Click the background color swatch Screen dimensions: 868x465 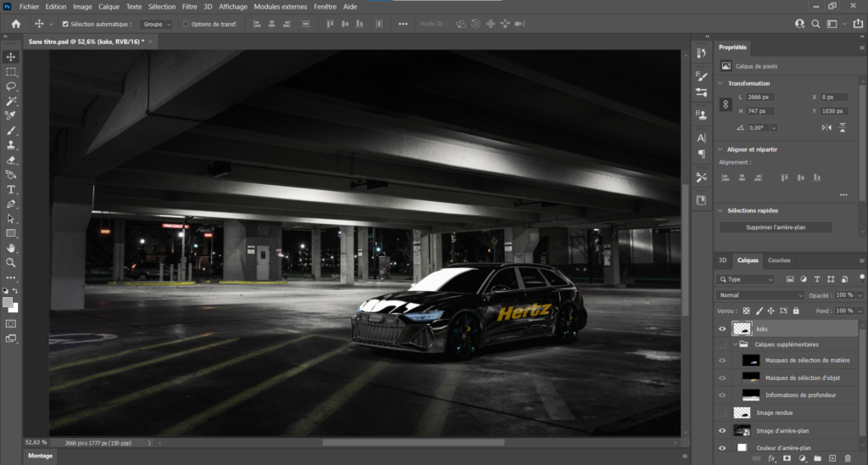(x=14, y=308)
